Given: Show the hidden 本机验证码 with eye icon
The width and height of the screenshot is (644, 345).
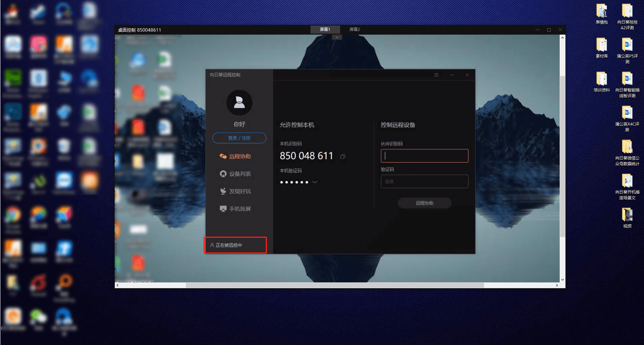Looking at the screenshot, I should pos(315,182).
